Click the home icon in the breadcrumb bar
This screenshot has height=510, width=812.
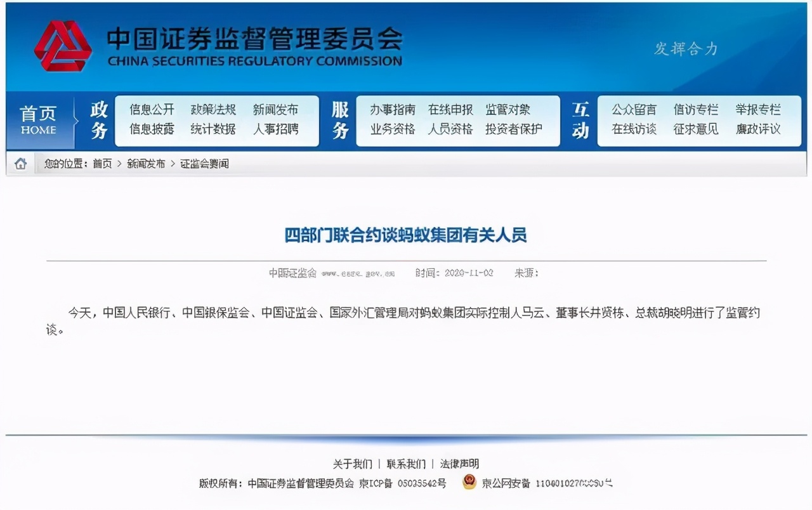19,163
